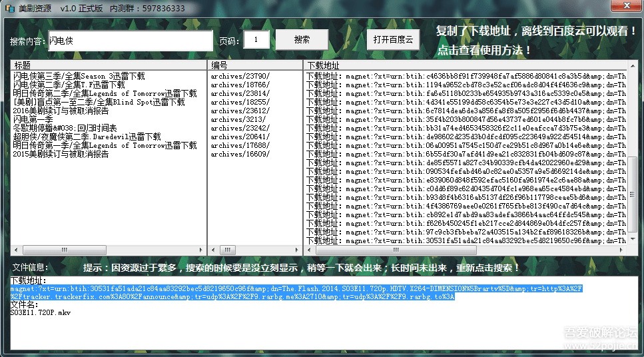This screenshot has width=644, height=357.
Task: Click the 搜索 button
Action: click(302, 40)
